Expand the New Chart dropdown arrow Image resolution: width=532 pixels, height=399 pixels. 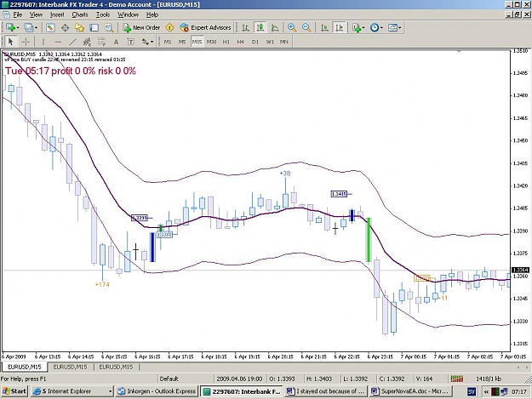point(17,28)
